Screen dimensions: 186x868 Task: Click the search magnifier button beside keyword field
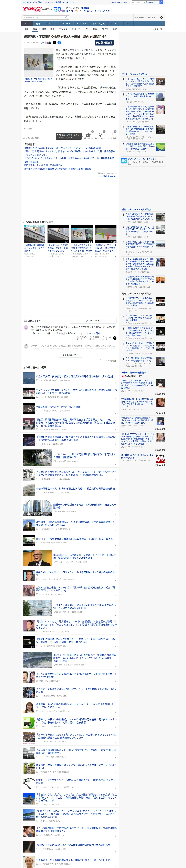tap(66, 18)
